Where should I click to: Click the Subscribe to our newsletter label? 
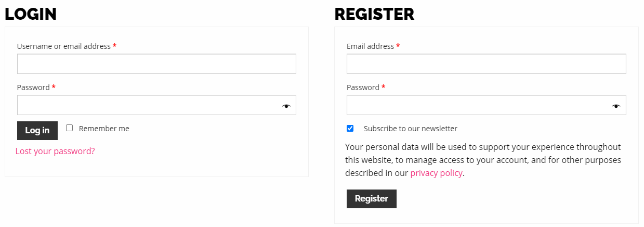(x=410, y=129)
